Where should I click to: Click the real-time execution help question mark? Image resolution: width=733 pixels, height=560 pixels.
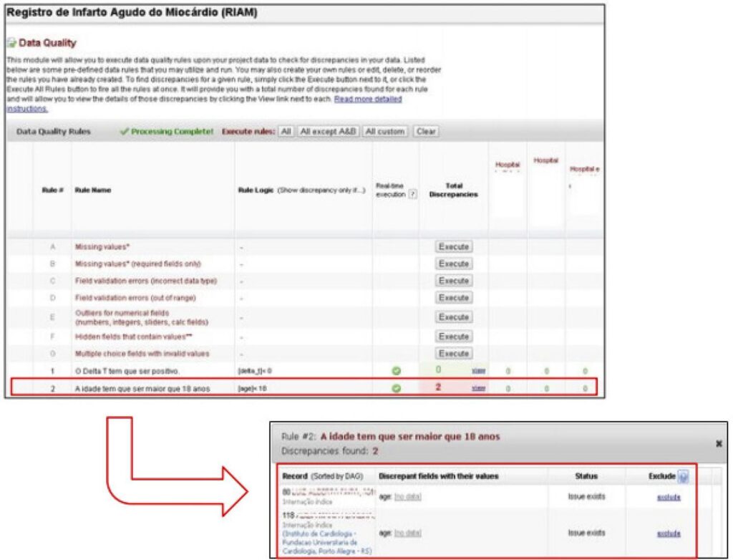tap(412, 194)
